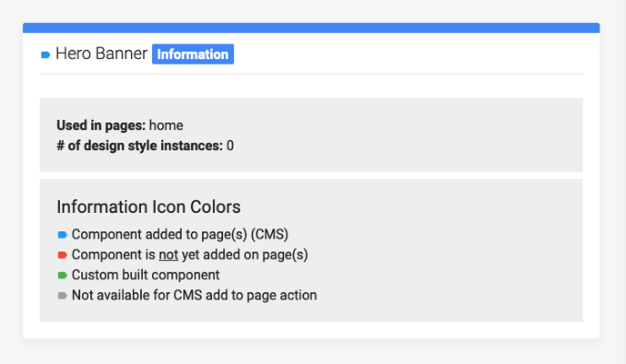
Task: Click the Information badge
Action: 193,54
